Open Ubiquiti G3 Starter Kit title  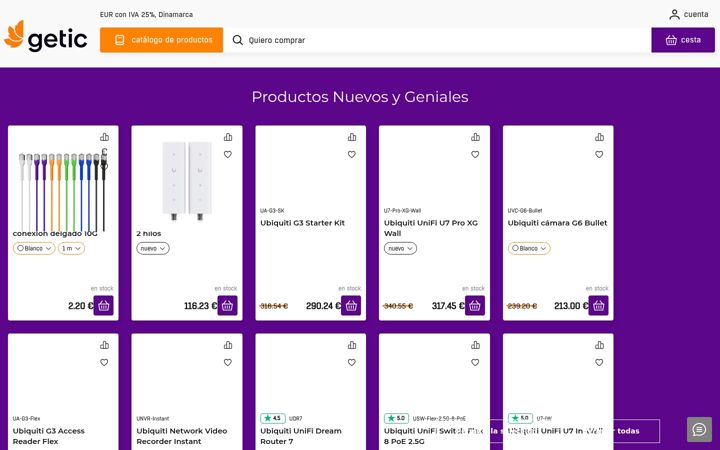coord(302,223)
